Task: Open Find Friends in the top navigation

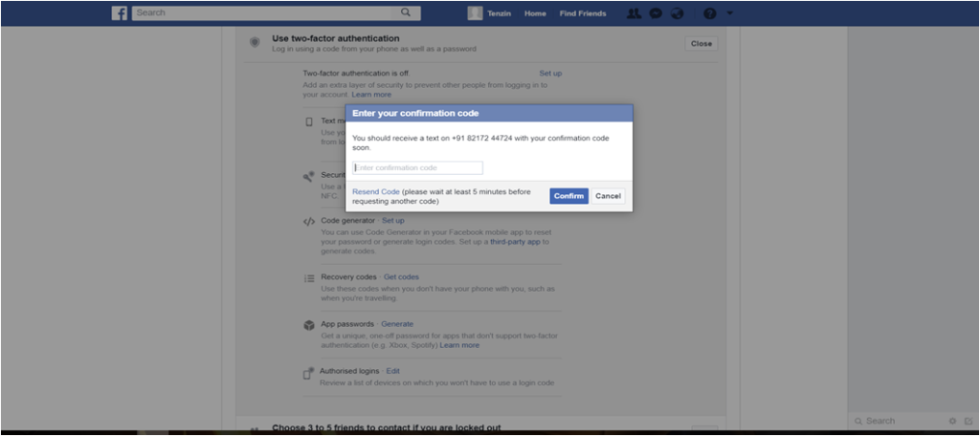Action: (x=583, y=13)
